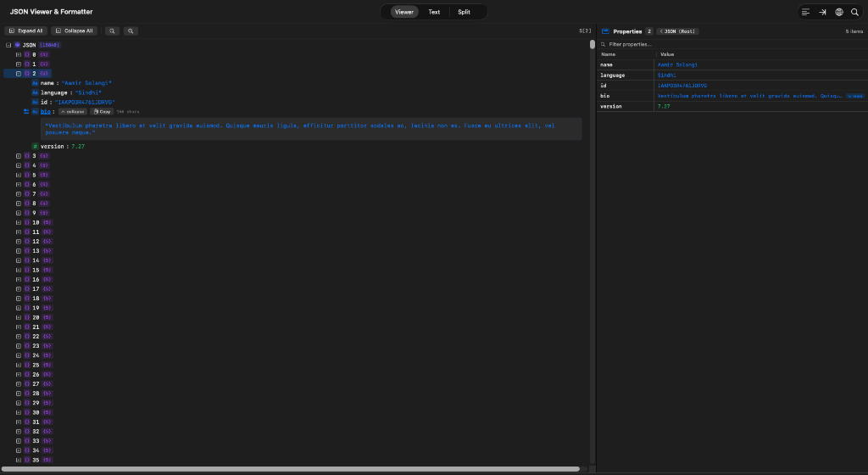Screen dimensions: 868x475
Task: Click the search magnifier in the top-right toolbar
Action: 854,12
